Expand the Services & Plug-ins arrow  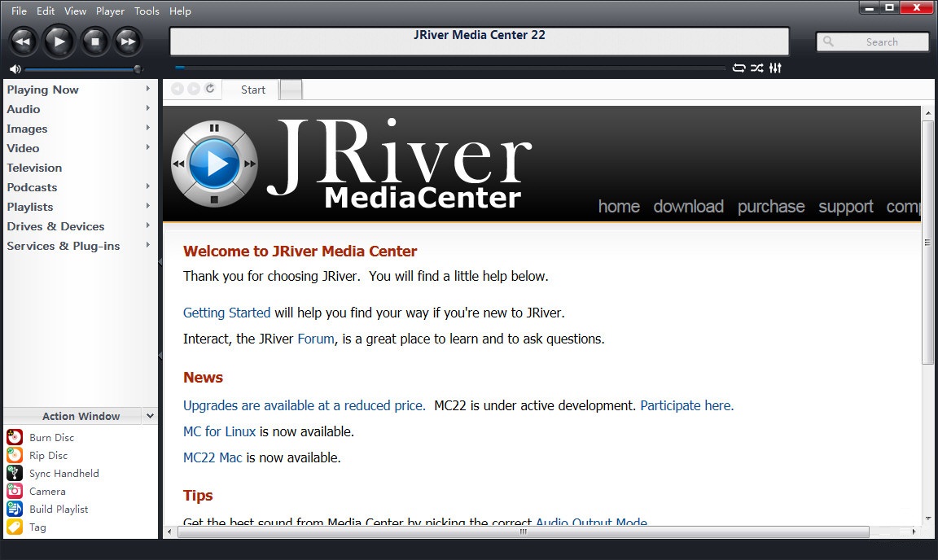pyautogui.click(x=147, y=245)
